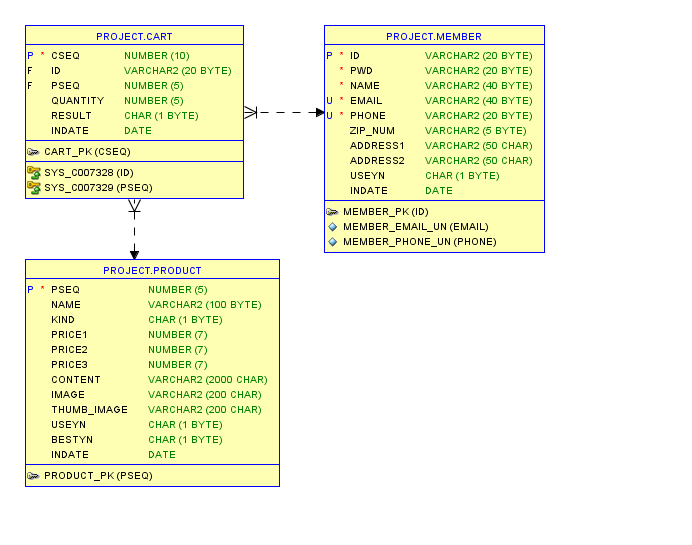Click the ADDRESS1 column in MEMBER
The height and width of the screenshot is (545, 692).
tap(377, 146)
